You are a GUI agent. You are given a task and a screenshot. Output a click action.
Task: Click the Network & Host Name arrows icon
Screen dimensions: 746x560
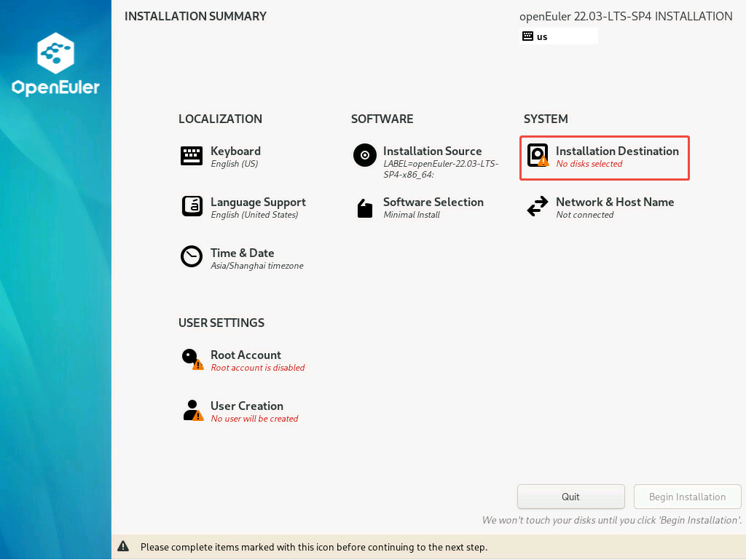coord(538,206)
